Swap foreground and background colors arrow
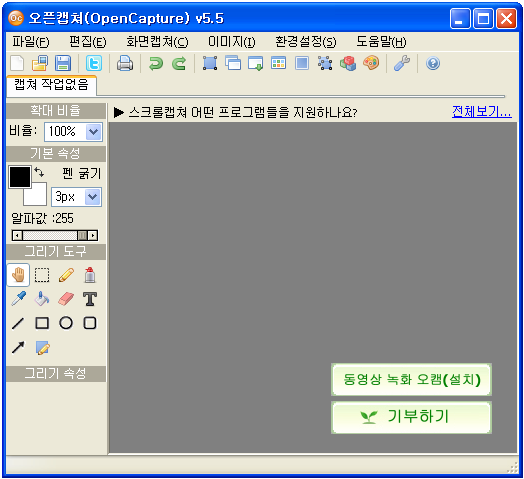This screenshot has width=524, height=479. pos(39,172)
